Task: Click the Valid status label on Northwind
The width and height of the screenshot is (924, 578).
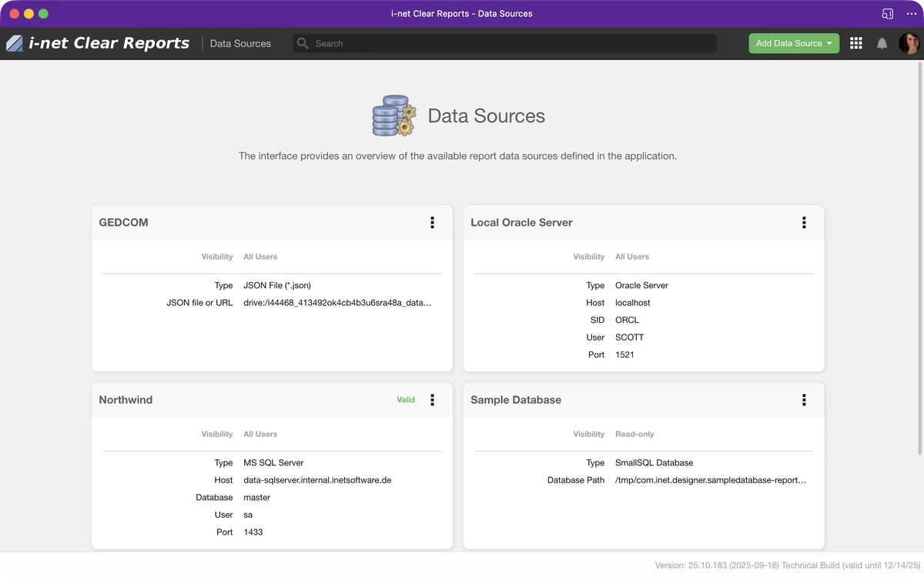Action: tap(406, 400)
